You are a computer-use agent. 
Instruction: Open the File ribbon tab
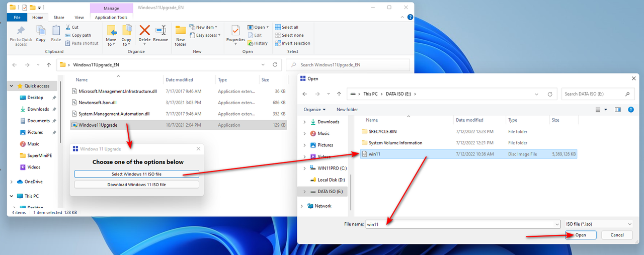coord(17,17)
